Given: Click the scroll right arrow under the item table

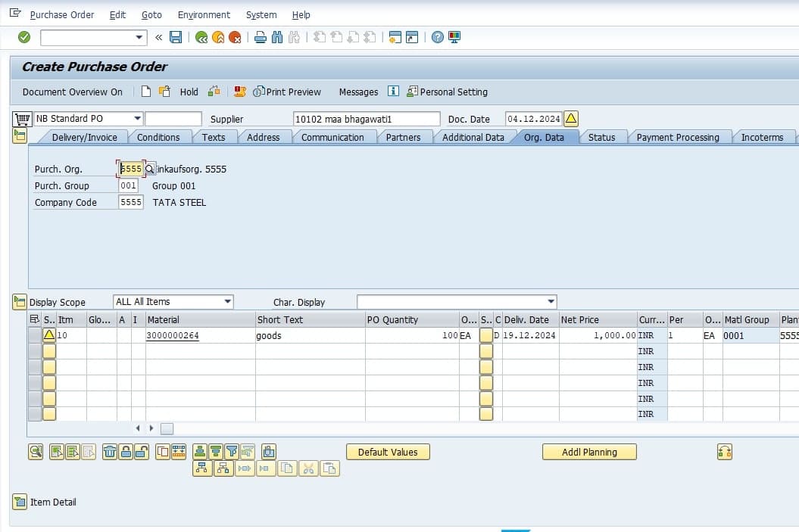Looking at the screenshot, I should 151,428.
